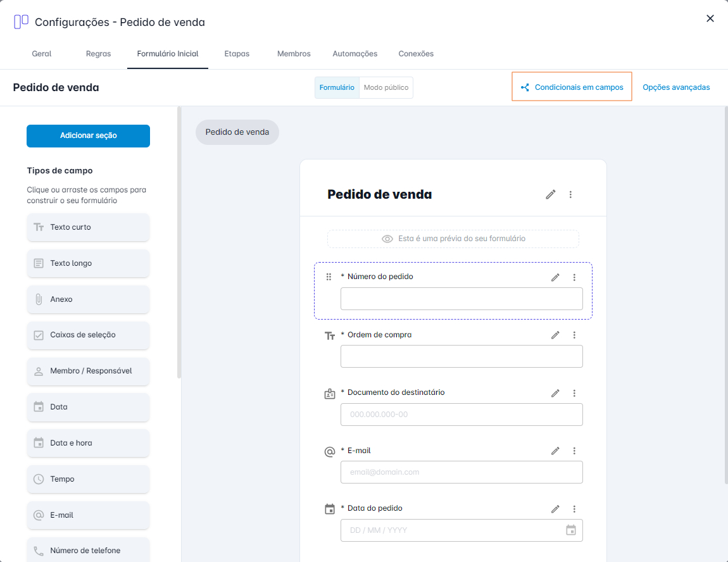Viewport: 728px width, 562px height.
Task: Click pencil icon for Data do pedido
Action: 555,509
